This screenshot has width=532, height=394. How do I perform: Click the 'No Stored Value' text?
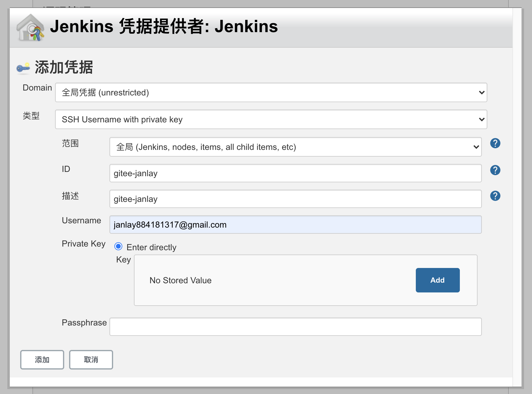[180, 280]
